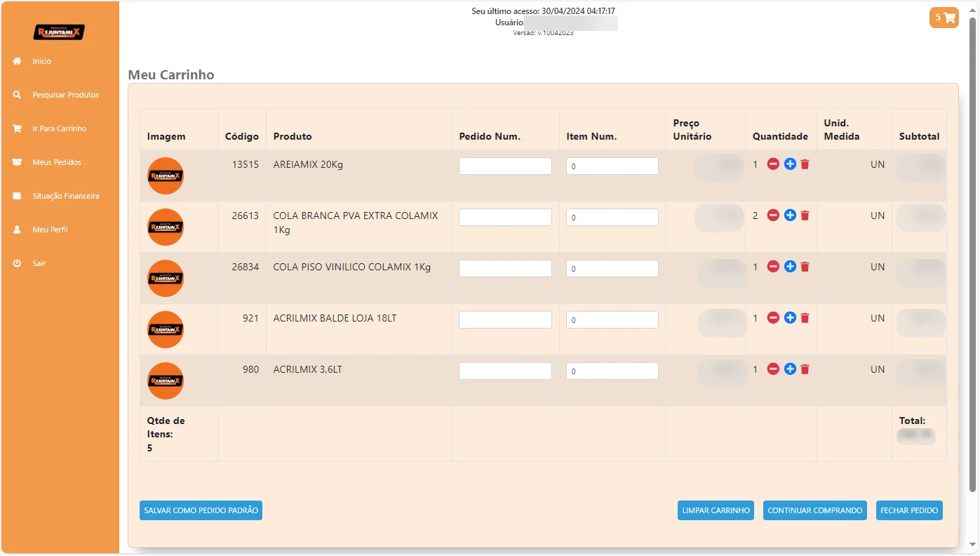Open Meu Perfil from the sidebar
Screen dimensions: 980x556
click(x=50, y=230)
